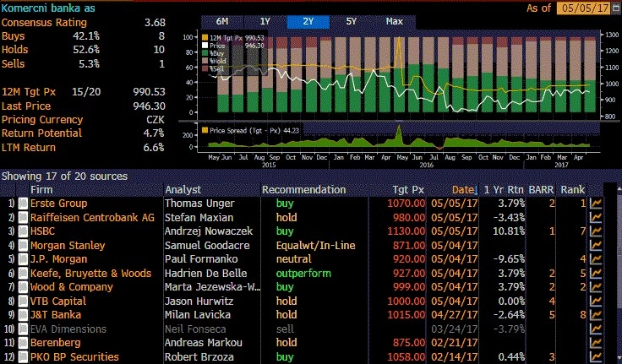The width and height of the screenshot is (622, 364).
Task: Open Morgan Stanley firm link
Action: coord(68,246)
